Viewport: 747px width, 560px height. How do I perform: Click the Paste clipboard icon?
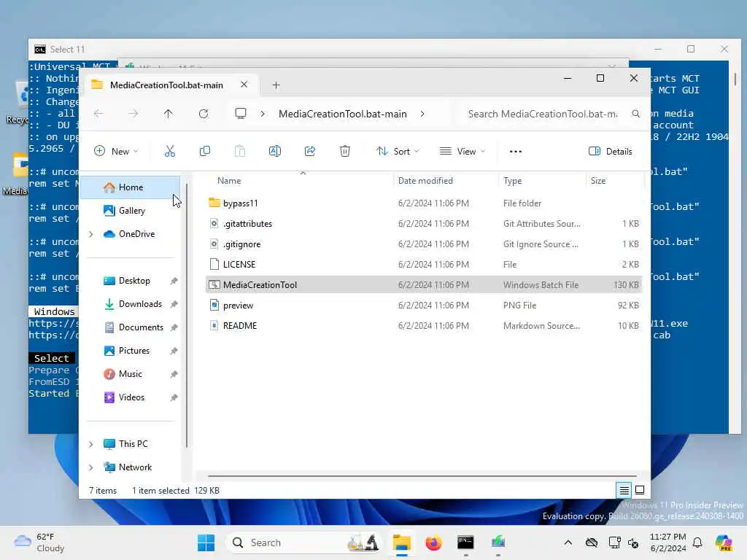pyautogui.click(x=239, y=152)
